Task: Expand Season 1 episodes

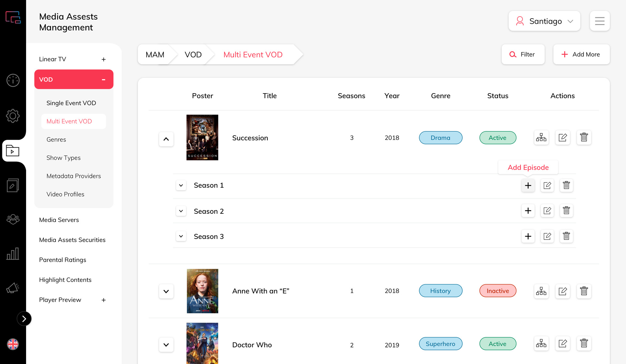Action: pos(181,185)
